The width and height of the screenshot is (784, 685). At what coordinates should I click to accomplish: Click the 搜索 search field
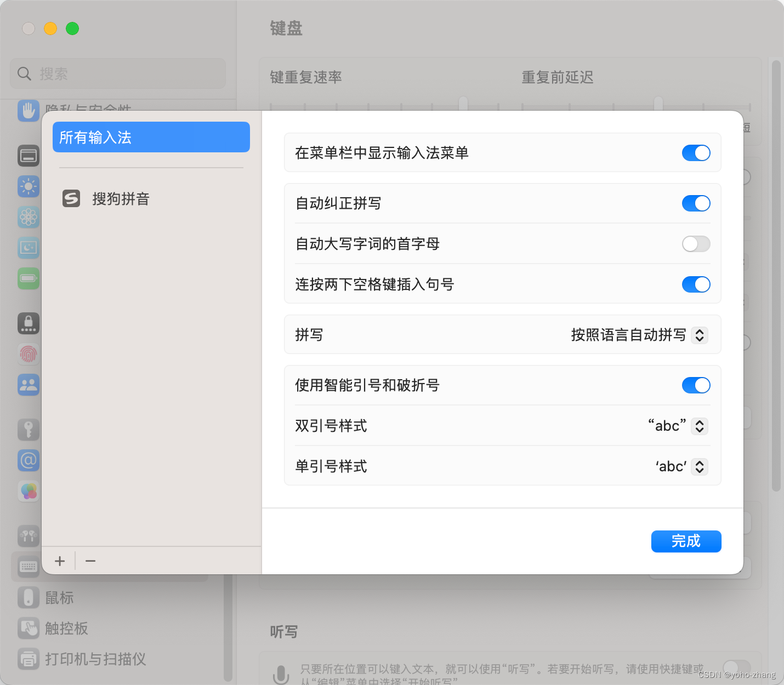(118, 73)
